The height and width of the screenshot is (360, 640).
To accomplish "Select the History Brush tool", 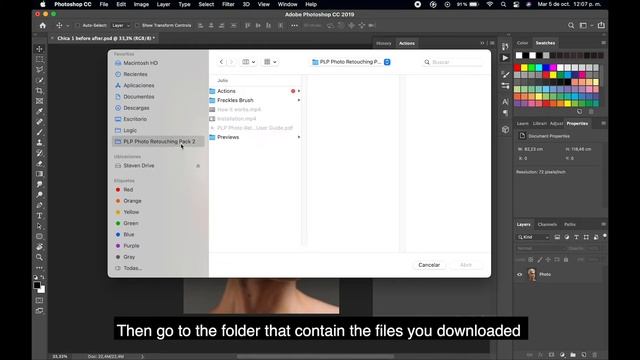I will (40, 153).
